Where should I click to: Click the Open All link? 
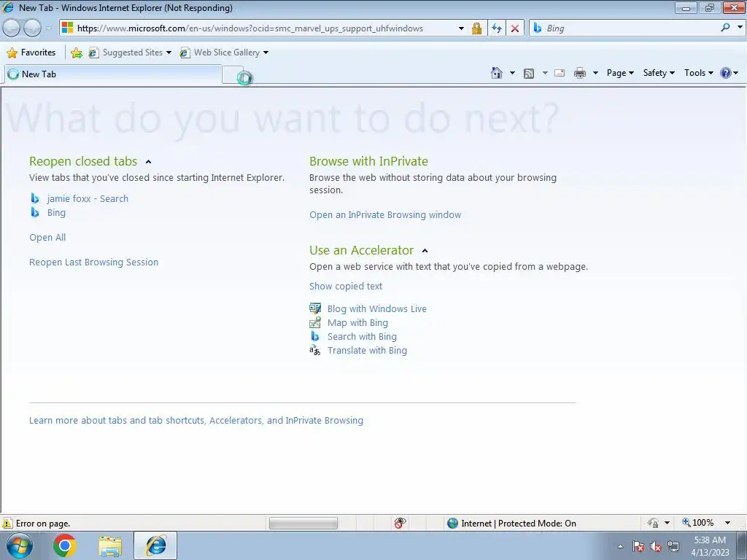point(47,237)
